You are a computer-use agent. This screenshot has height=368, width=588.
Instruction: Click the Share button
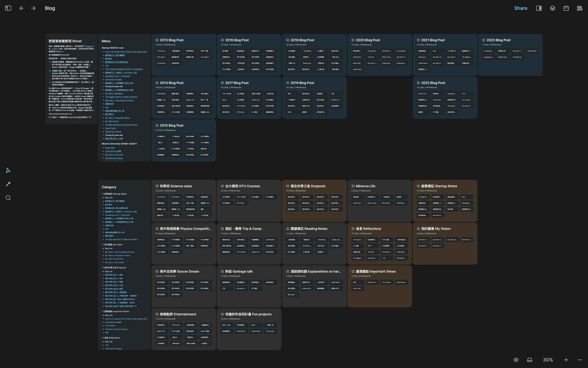(520, 8)
